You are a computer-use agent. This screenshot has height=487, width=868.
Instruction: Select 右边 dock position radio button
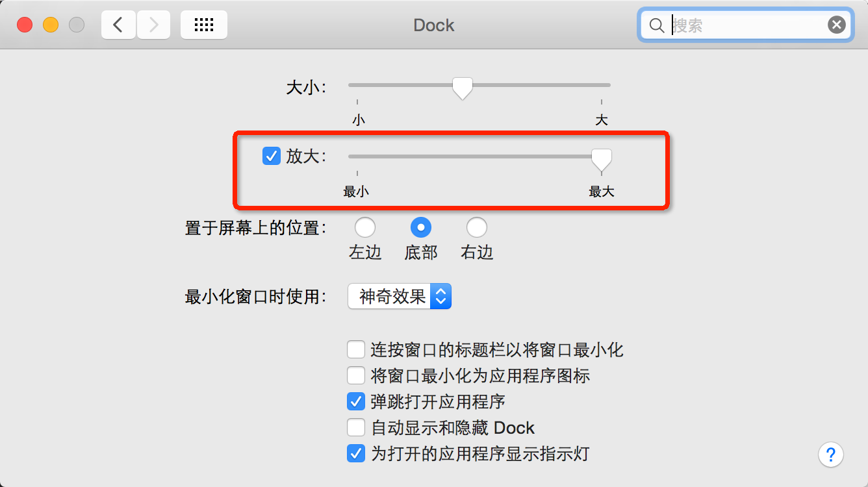coord(477,227)
